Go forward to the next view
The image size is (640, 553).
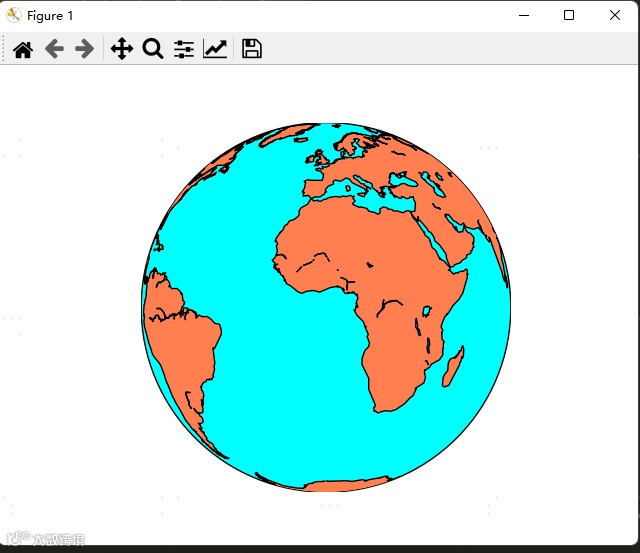(84, 49)
